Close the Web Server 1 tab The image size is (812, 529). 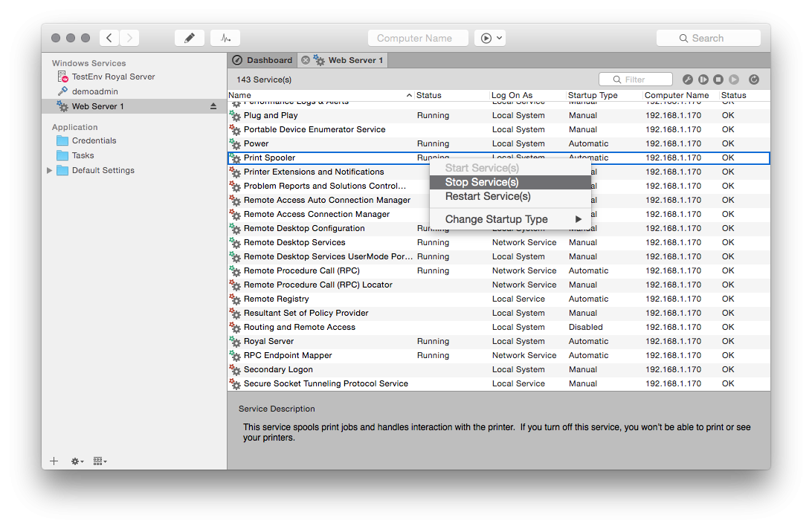click(x=306, y=60)
